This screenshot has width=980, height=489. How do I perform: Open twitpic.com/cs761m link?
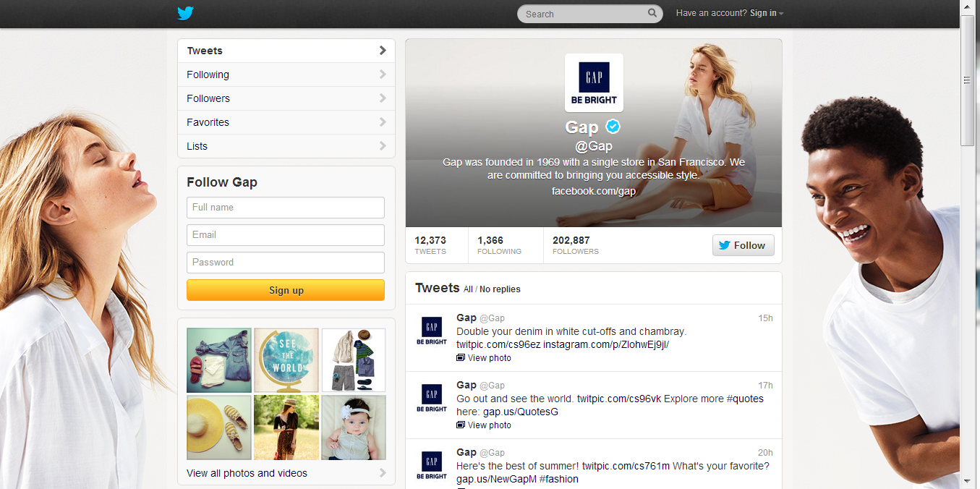coord(626,466)
